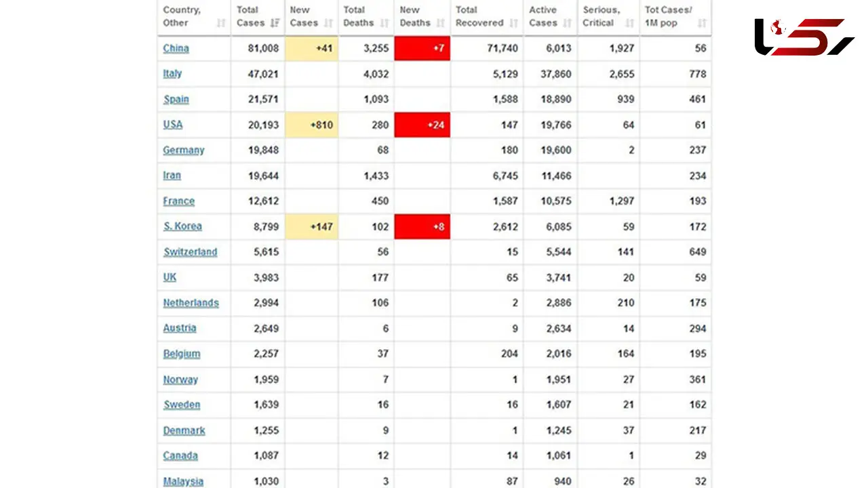Click Norway's cases per million value 361

point(698,380)
